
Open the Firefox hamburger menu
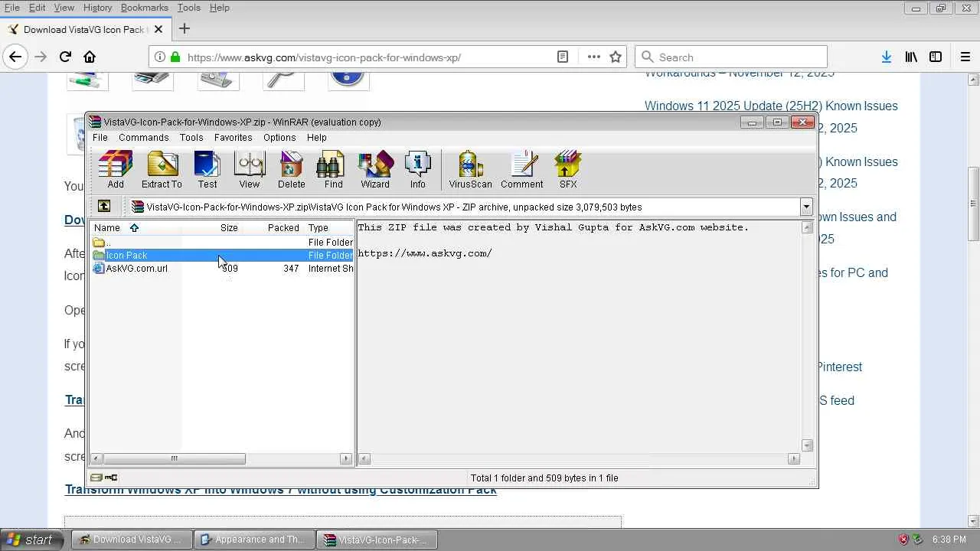pyautogui.click(x=965, y=57)
